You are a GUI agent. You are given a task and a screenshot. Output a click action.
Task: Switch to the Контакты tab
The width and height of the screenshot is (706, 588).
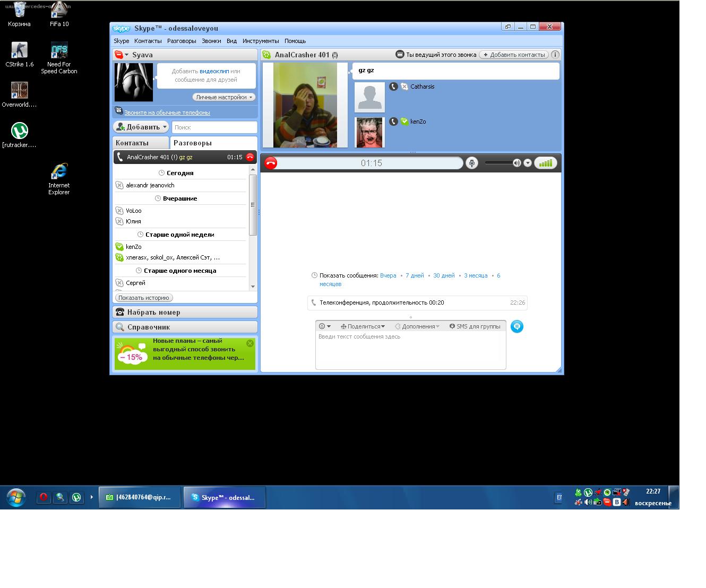(x=141, y=143)
